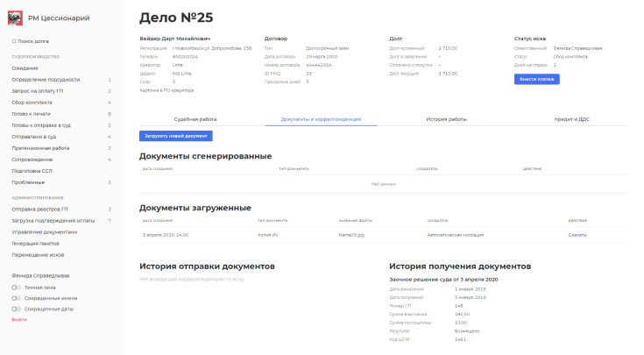Screen dimensions: 644x355
Task: Go to Сбор комплекта in sidebar
Action: [x=32, y=102]
